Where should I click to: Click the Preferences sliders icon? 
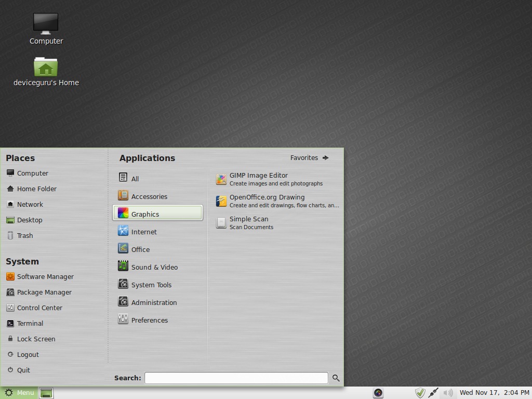(x=123, y=319)
